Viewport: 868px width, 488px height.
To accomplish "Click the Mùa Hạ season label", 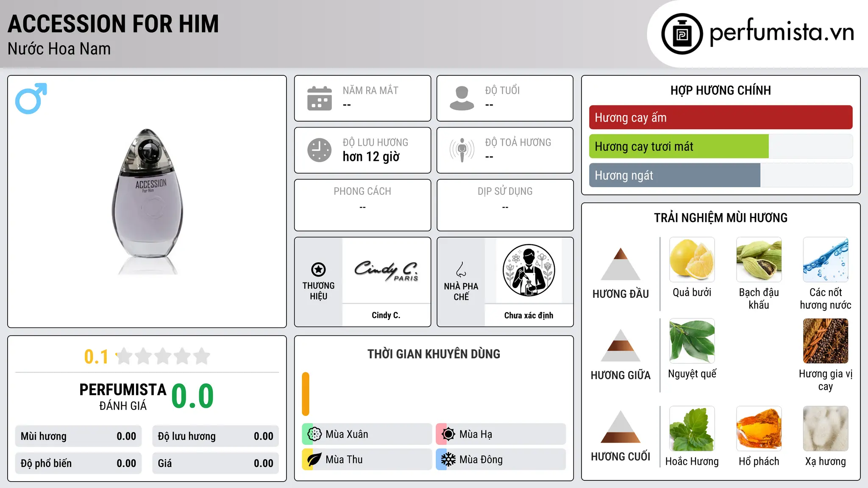I will pyautogui.click(x=476, y=434).
